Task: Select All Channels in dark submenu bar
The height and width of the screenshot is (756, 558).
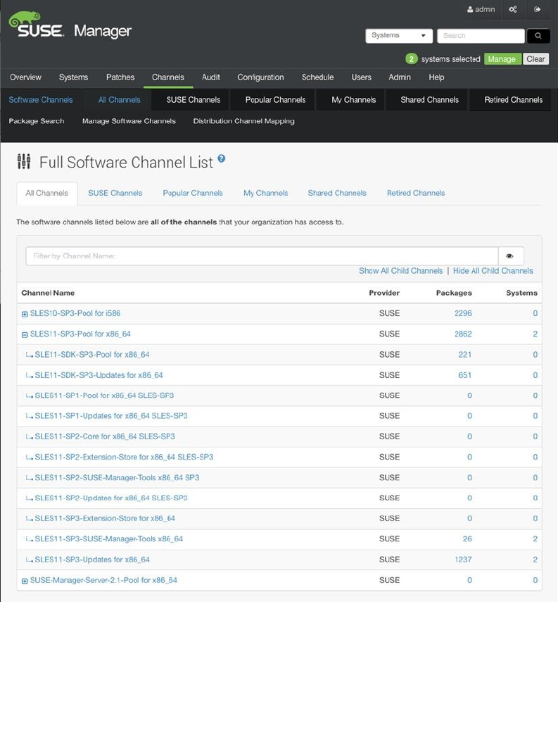Action: [x=120, y=100]
